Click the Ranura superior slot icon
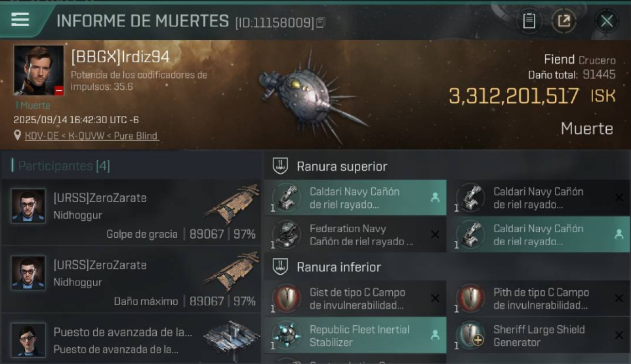 click(x=280, y=166)
